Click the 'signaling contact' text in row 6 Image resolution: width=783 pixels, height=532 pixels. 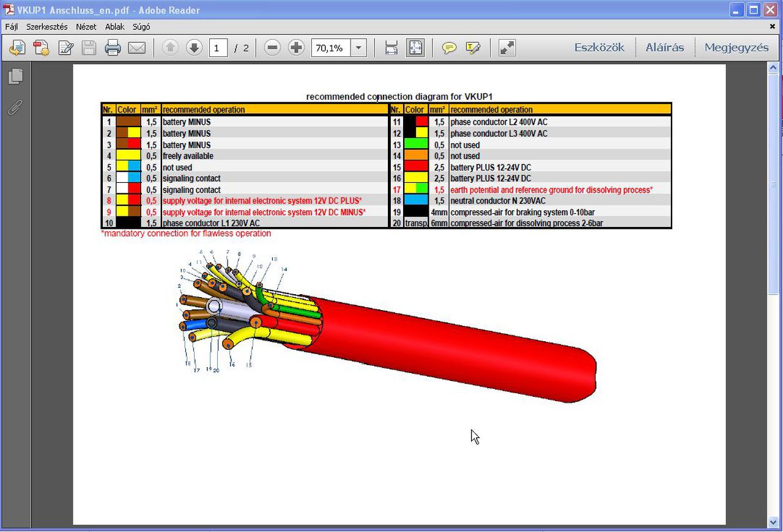(191, 179)
